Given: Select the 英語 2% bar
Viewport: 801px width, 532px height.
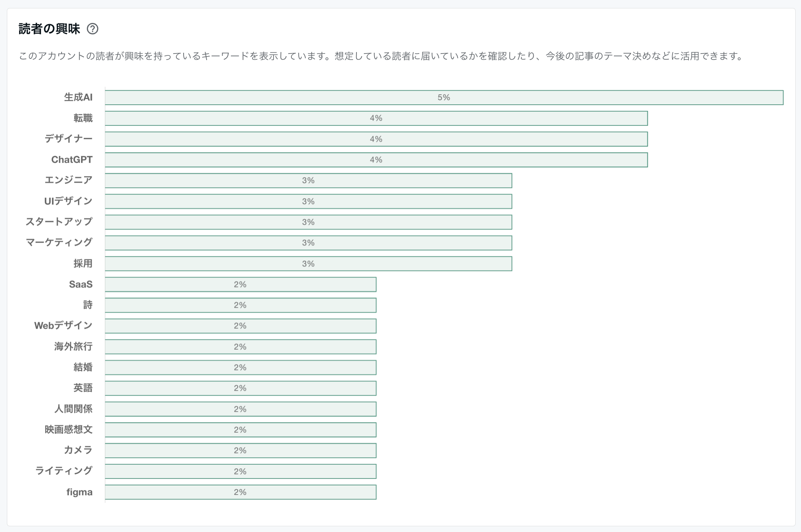Looking at the screenshot, I should [x=241, y=388].
